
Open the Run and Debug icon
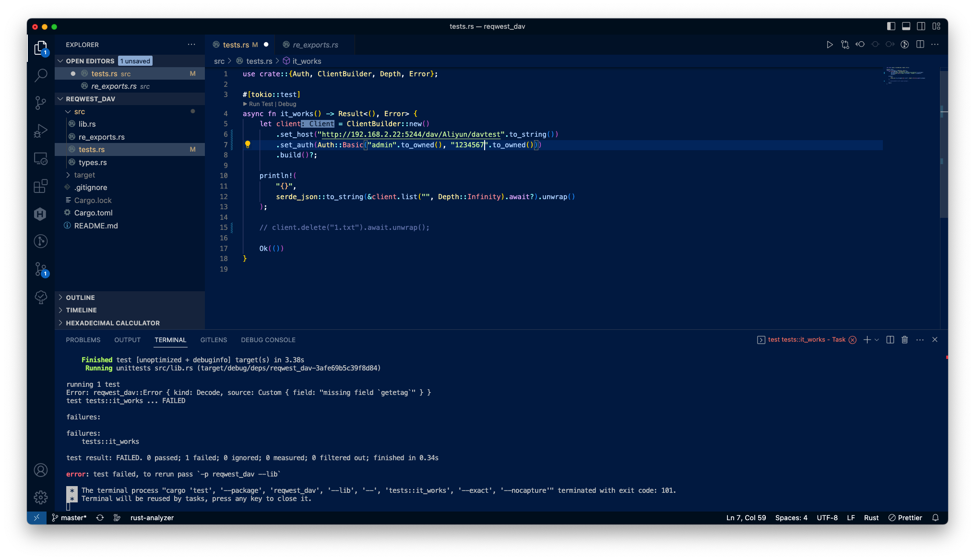(41, 130)
